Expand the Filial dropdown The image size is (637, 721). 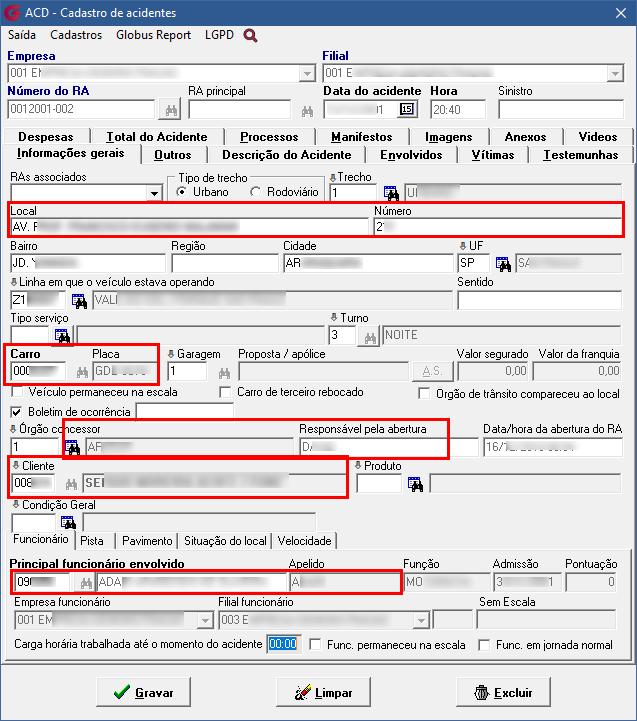pos(615,73)
